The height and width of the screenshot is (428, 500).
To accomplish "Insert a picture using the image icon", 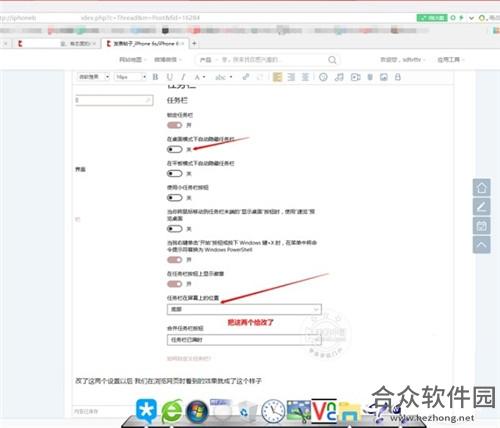I will [384, 77].
